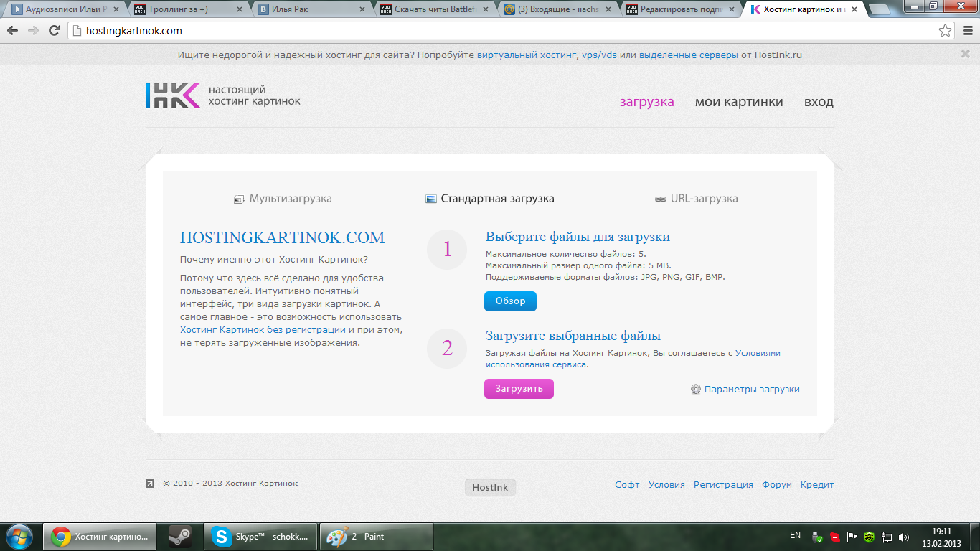Open Параметры загрузки link

[752, 389]
